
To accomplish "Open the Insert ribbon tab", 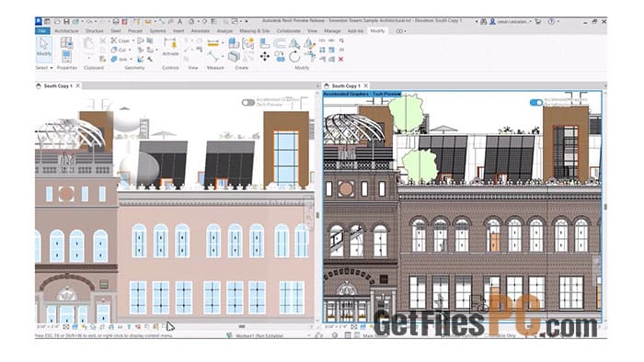I will coord(178,31).
